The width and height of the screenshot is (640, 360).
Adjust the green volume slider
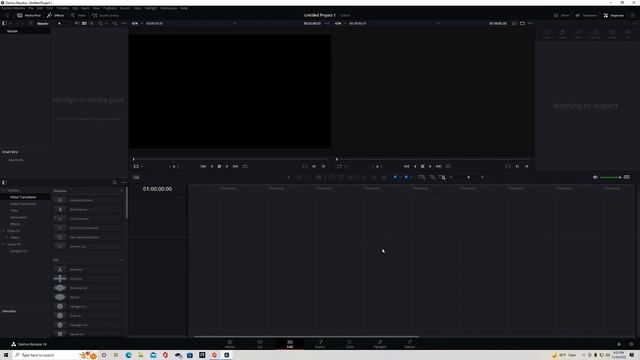[x=611, y=177]
